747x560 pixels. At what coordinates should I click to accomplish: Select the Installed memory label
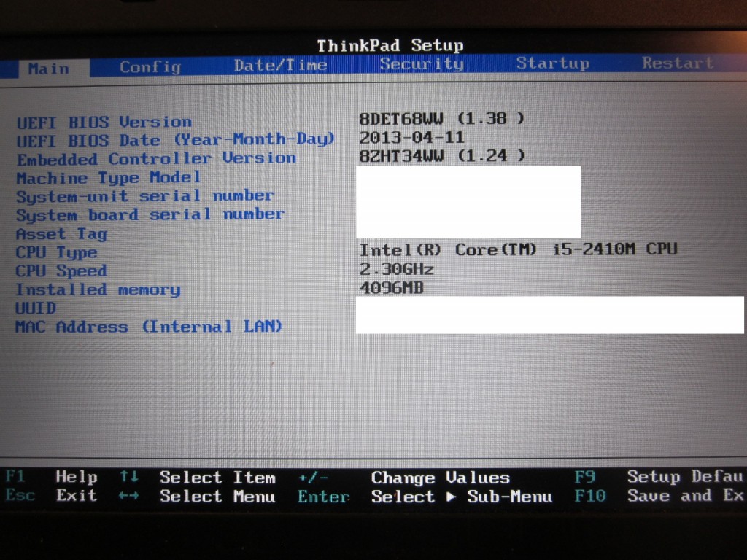(98, 289)
